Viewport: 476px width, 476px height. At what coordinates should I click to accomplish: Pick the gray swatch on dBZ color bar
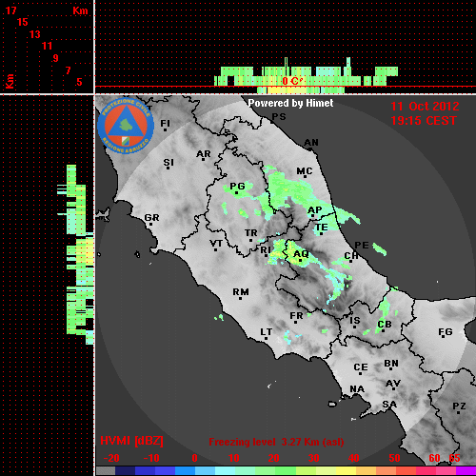(x=106, y=471)
